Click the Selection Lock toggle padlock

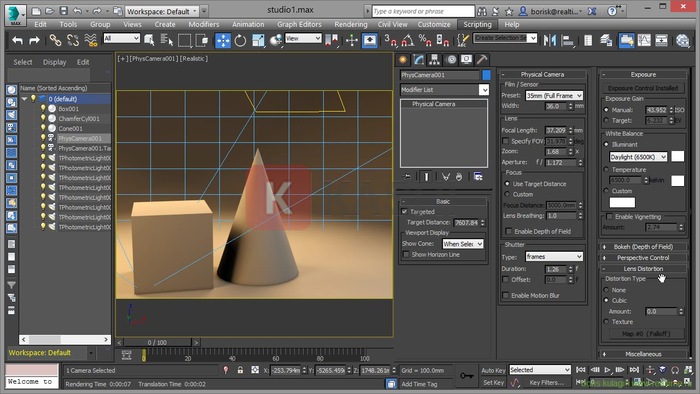click(240, 370)
